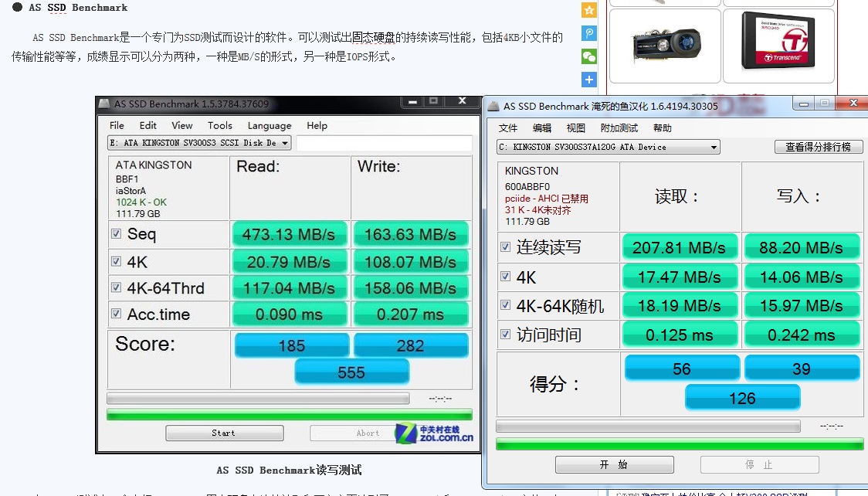Toggle the 4K checkbox in Chinese window

[x=505, y=276]
